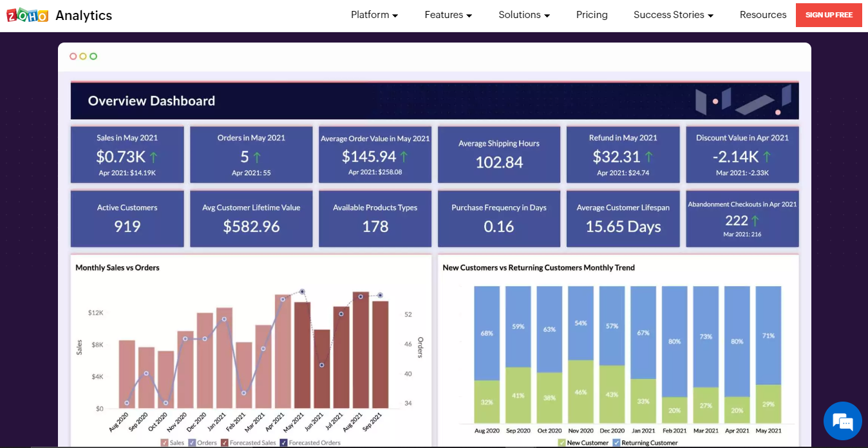Click green up arrow in Orders in May 2021 card
This screenshot has width=868, height=448.
257,157
